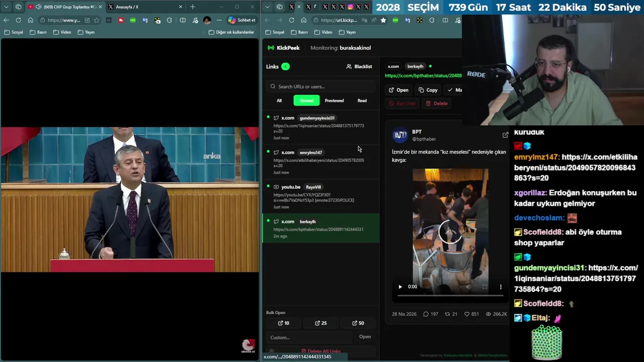Click the Open button for the selected link

click(x=398, y=90)
